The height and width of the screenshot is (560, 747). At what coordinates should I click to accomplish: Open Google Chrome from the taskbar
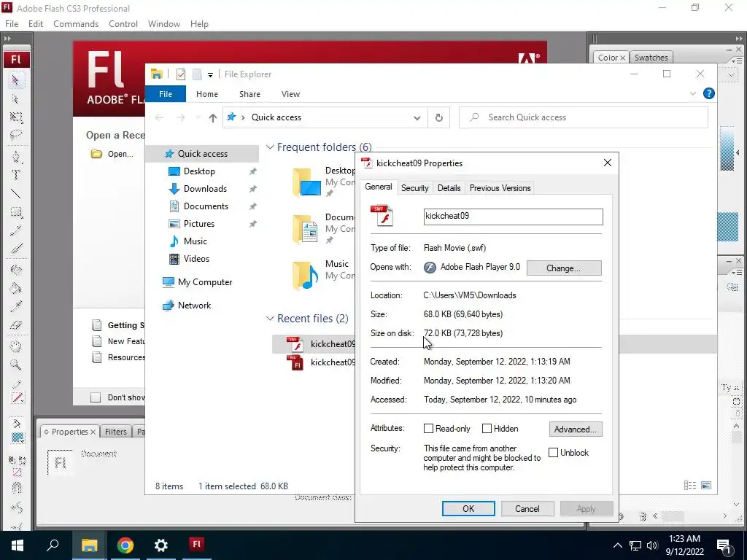[x=125, y=545]
